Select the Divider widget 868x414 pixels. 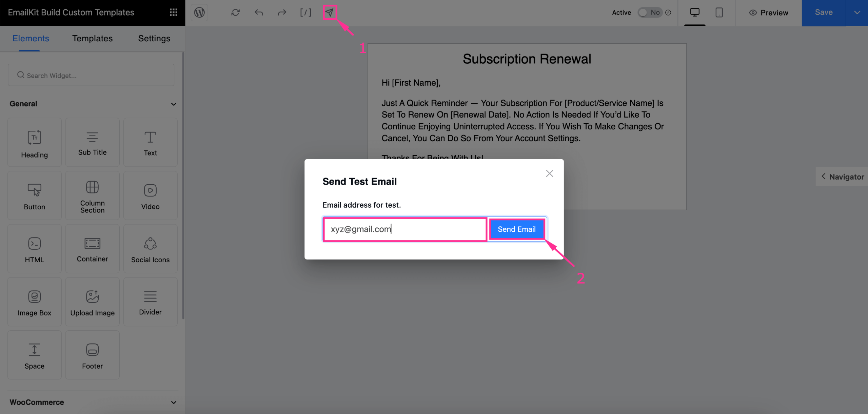coord(150,302)
